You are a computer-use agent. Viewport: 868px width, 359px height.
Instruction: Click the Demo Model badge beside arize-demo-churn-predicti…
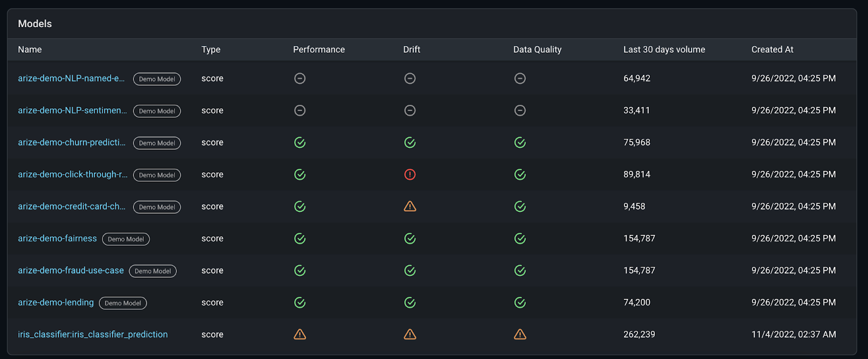click(157, 143)
